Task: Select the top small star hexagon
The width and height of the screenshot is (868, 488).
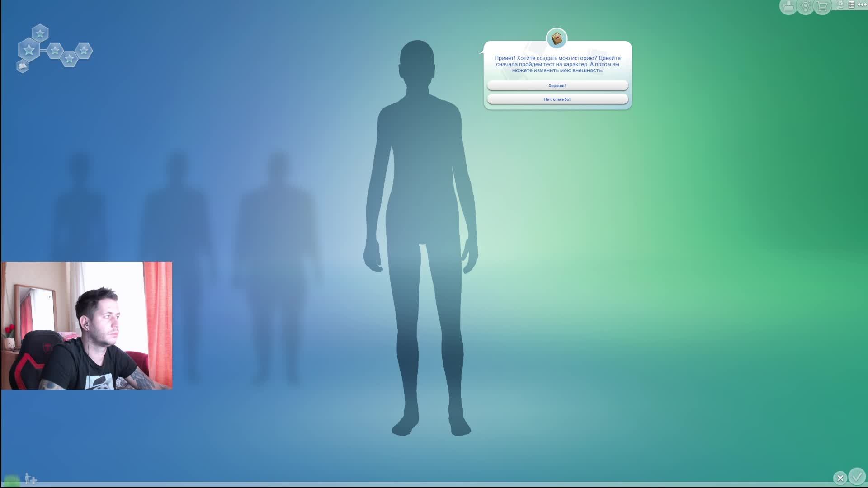Action: pos(40,33)
